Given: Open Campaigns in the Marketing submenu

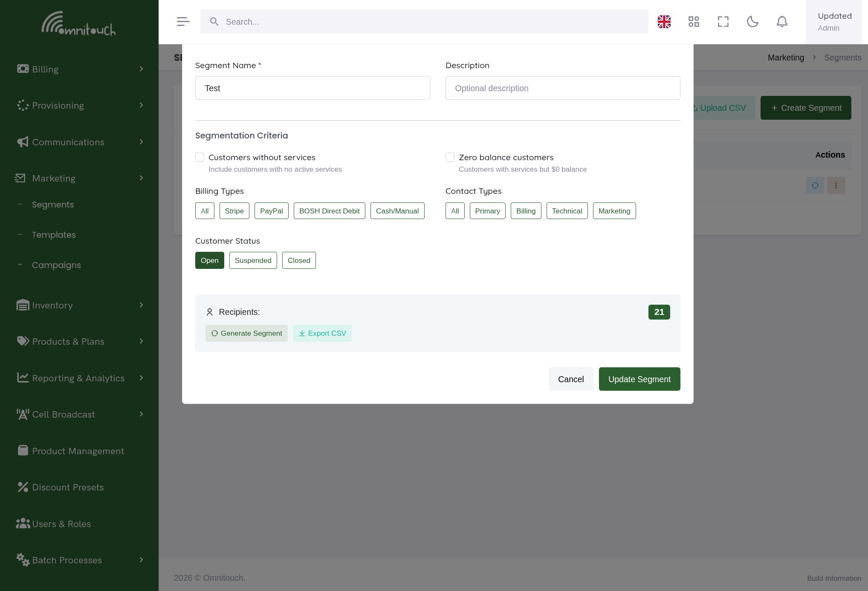Looking at the screenshot, I should pyautogui.click(x=56, y=265).
